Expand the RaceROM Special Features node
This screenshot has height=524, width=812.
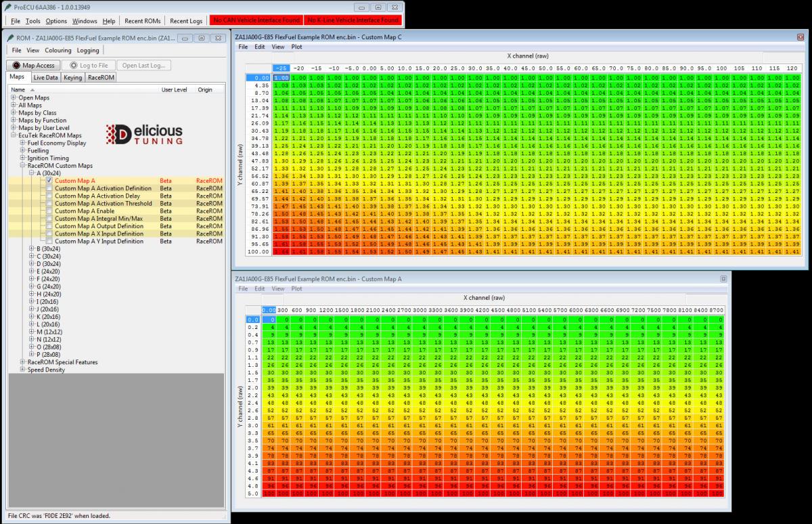23,362
